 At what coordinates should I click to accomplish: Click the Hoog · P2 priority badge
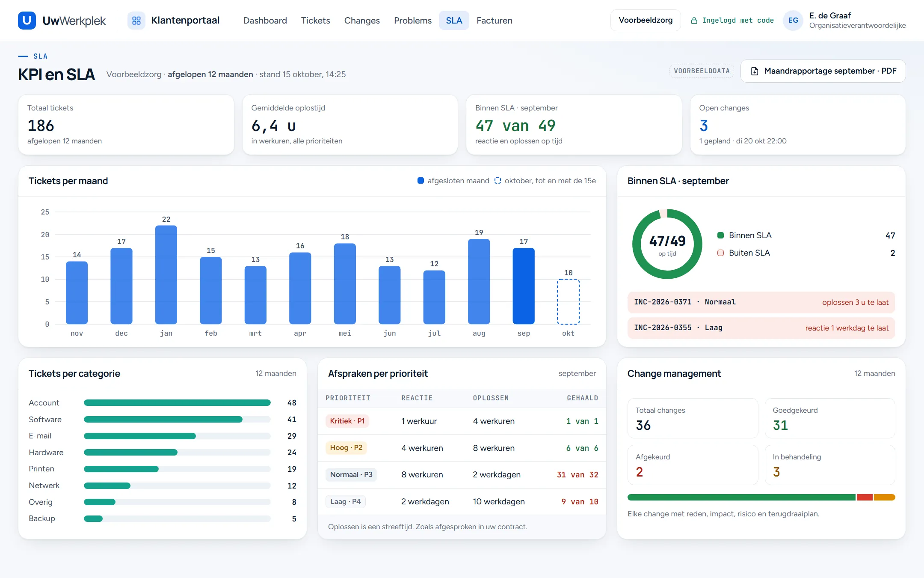(x=346, y=447)
